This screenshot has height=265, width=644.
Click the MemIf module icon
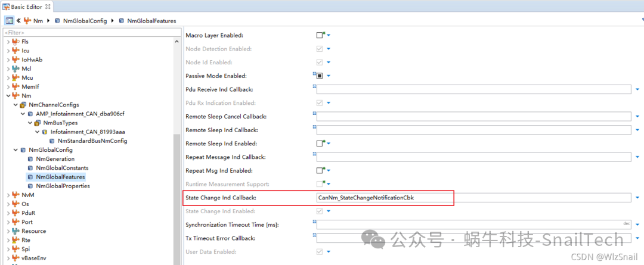[16, 86]
